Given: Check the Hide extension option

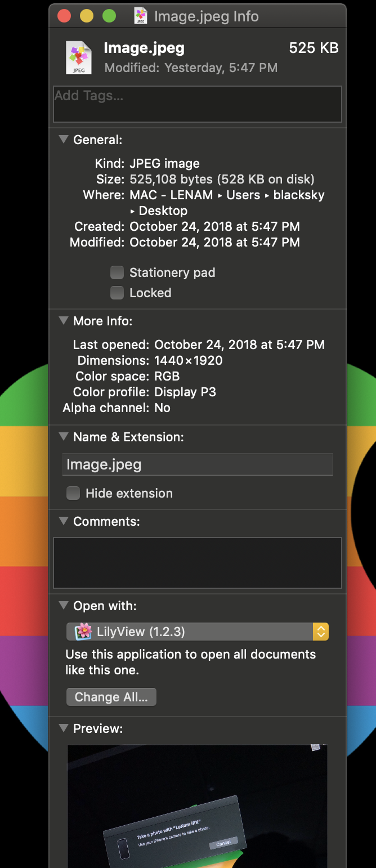Looking at the screenshot, I should click(x=73, y=493).
